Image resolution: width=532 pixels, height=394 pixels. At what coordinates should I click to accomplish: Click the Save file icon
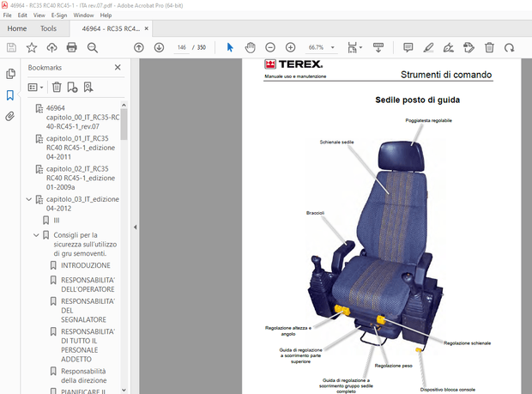pyautogui.click(x=11, y=47)
